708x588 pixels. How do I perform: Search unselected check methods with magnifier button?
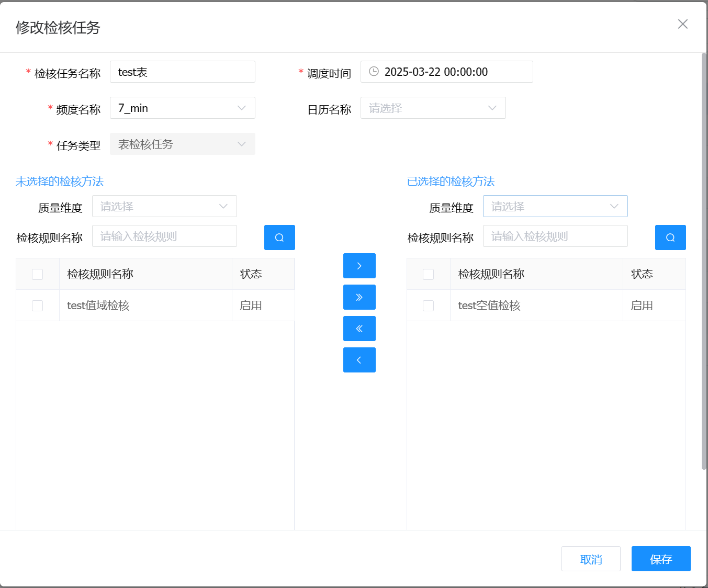279,238
